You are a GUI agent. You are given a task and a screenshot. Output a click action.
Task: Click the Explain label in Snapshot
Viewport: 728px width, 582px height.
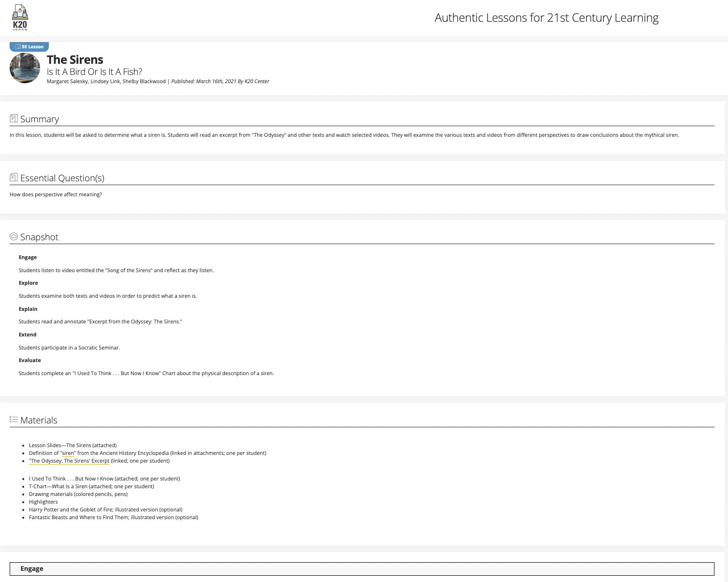click(28, 309)
